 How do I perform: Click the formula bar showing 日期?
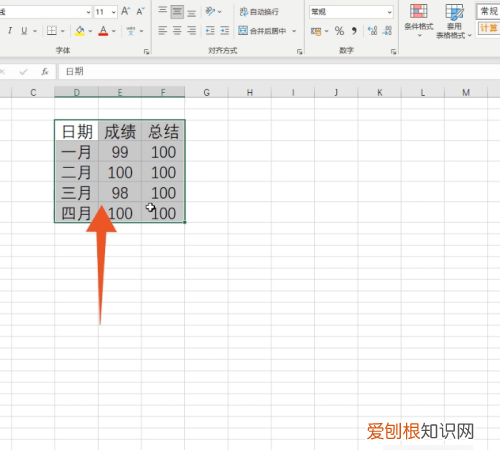(279, 71)
